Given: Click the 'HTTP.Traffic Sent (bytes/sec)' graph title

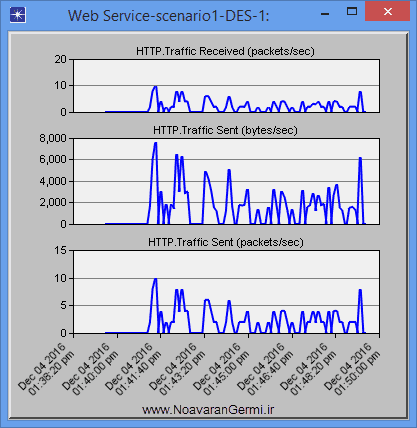Looking at the screenshot, I should 225,130.
